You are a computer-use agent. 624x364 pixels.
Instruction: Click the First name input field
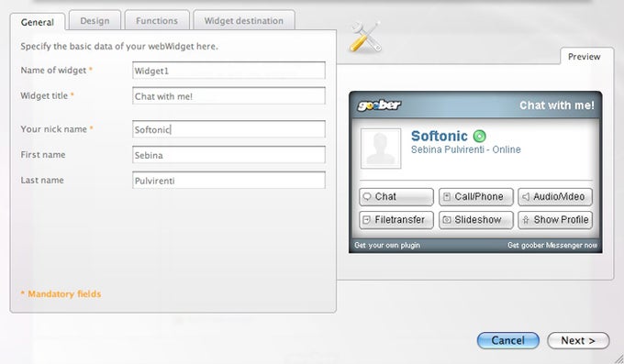click(x=228, y=155)
